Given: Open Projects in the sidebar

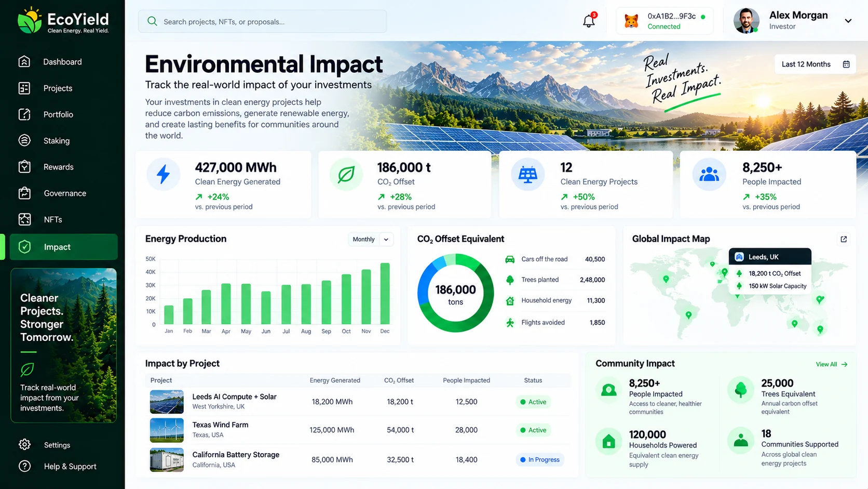Looking at the screenshot, I should 62,88.
